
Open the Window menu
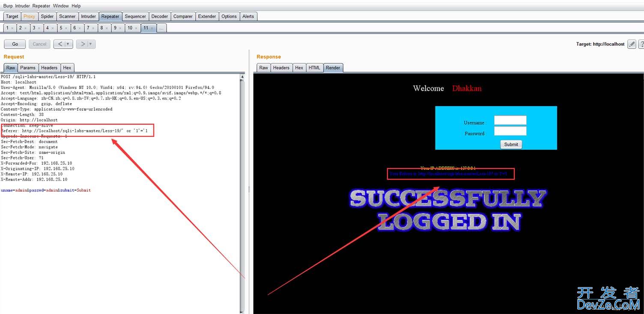[61, 6]
